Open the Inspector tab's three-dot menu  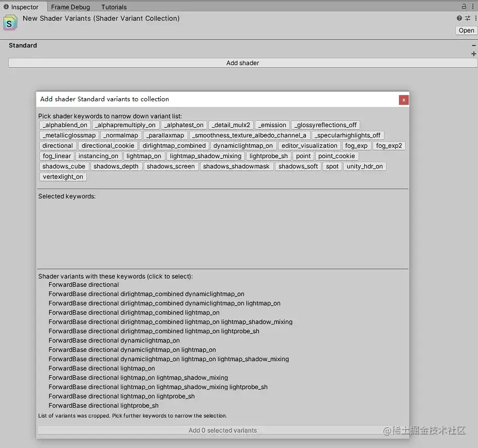(x=472, y=6)
